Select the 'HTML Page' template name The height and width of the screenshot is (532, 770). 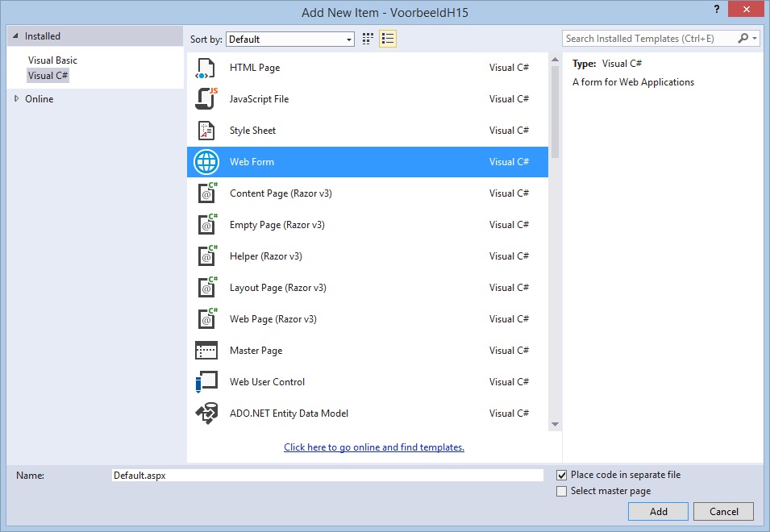click(x=255, y=68)
